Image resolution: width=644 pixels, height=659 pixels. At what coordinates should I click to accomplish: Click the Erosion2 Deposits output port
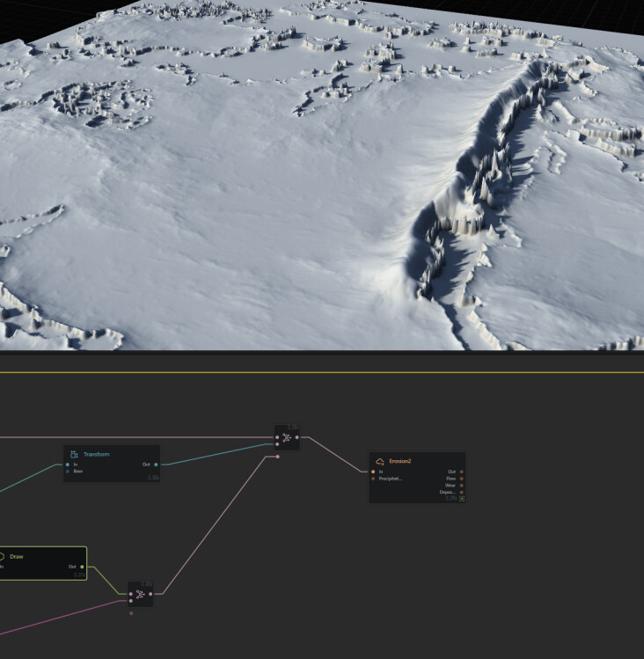coord(462,492)
